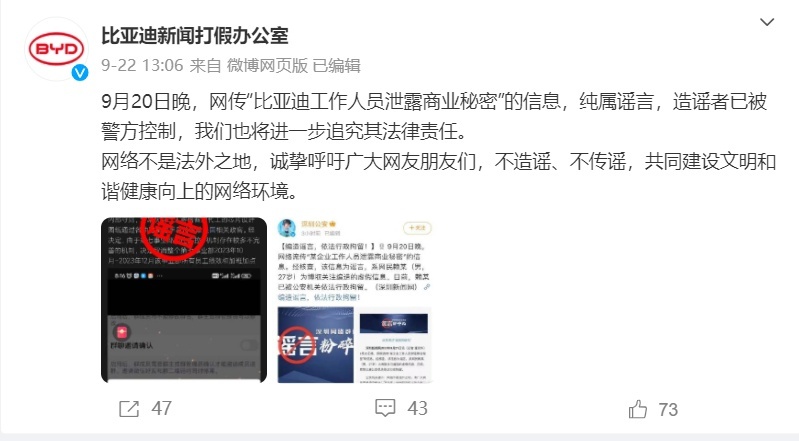The height and width of the screenshot is (441, 799).
Task: Like the post with thumbs-up icon
Action: 637,409
